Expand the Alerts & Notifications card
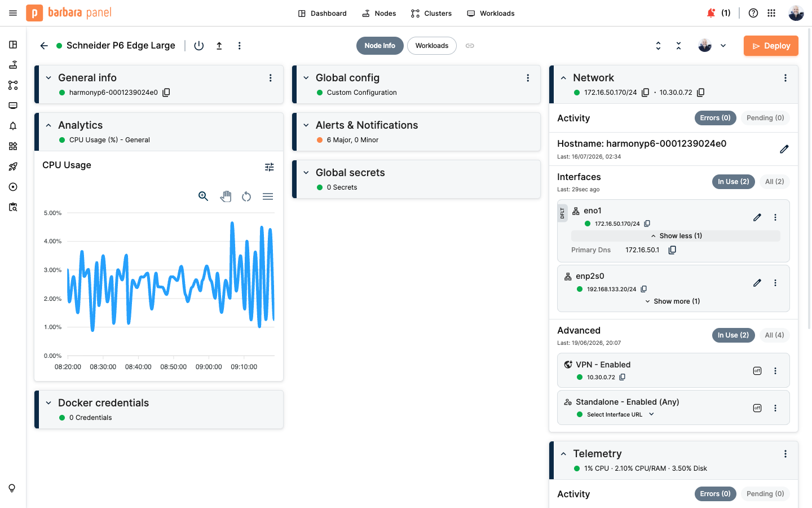 point(306,125)
